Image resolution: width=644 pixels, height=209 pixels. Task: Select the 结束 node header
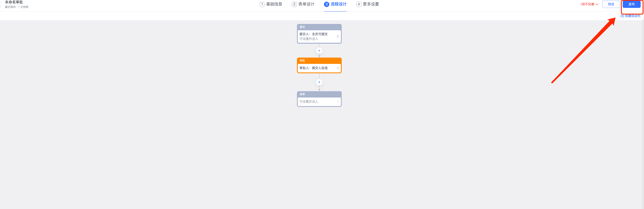tap(319, 94)
